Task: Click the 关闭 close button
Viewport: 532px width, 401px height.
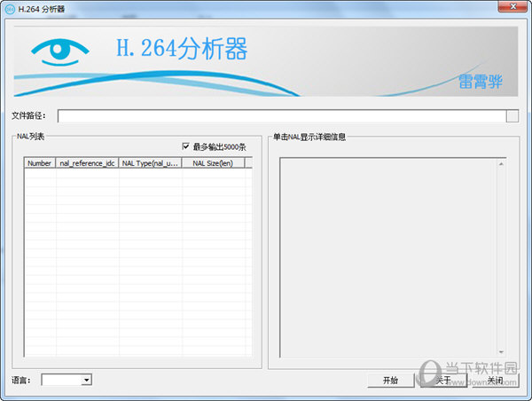Action: pyautogui.click(x=496, y=381)
